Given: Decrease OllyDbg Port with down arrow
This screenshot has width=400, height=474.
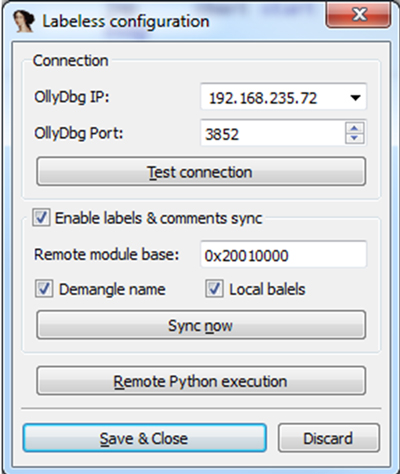Looking at the screenshot, I should 354,138.
